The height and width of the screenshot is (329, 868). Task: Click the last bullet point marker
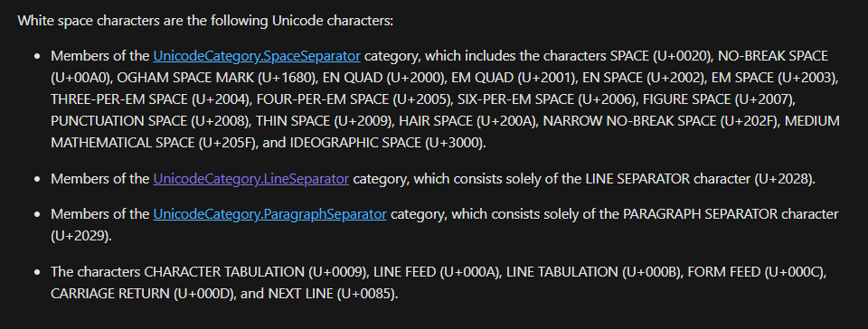[37, 272]
